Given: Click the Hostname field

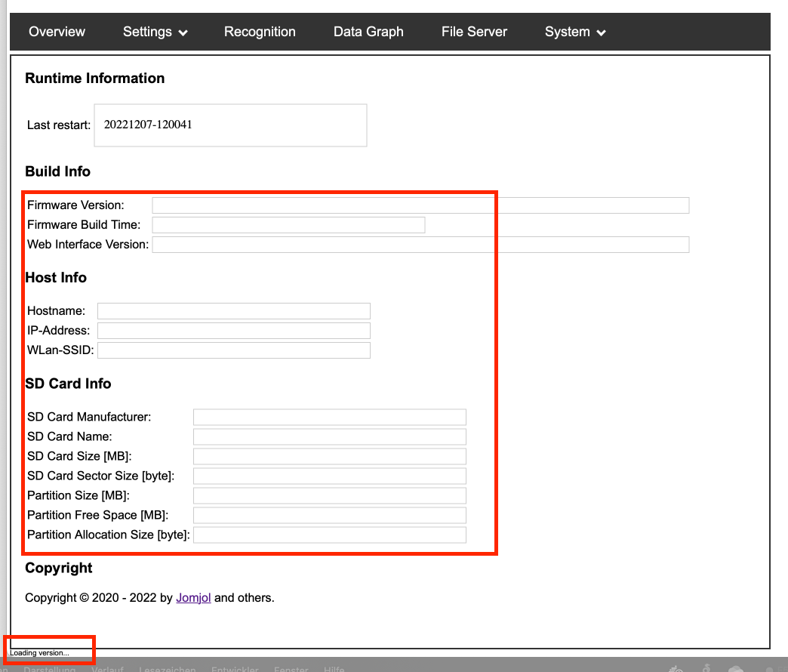Looking at the screenshot, I should [x=234, y=310].
